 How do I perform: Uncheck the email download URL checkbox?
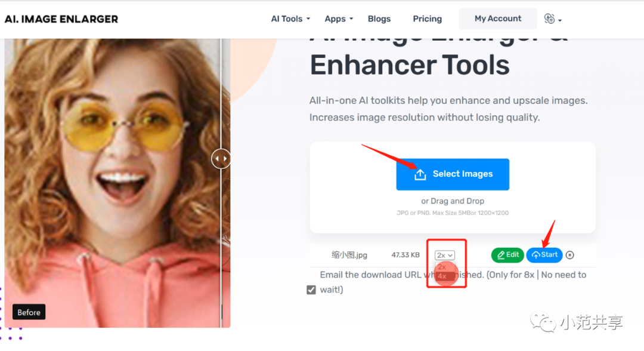(x=311, y=290)
